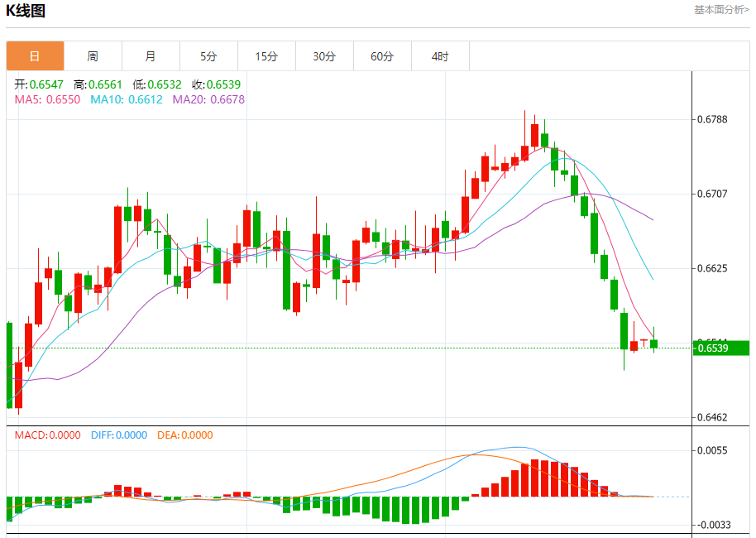
Task: Click the 0.6625 price axis label
Action: point(713,268)
